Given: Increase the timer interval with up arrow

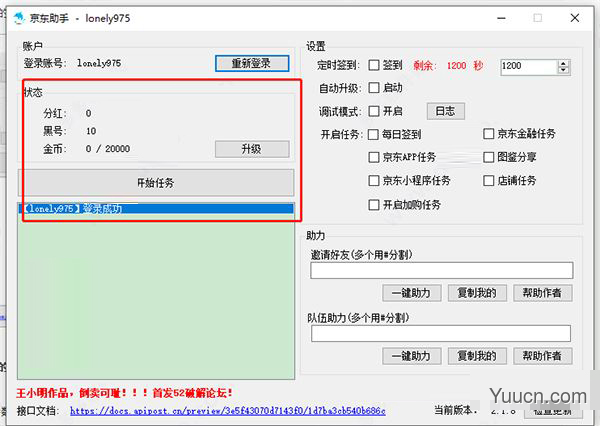Looking at the screenshot, I should click(563, 63).
